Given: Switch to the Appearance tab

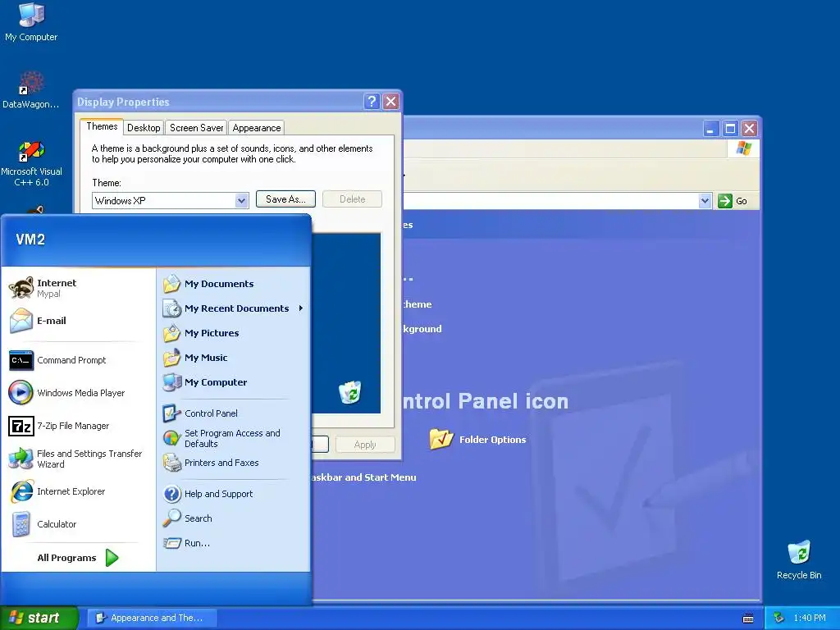Looking at the screenshot, I should tap(257, 128).
